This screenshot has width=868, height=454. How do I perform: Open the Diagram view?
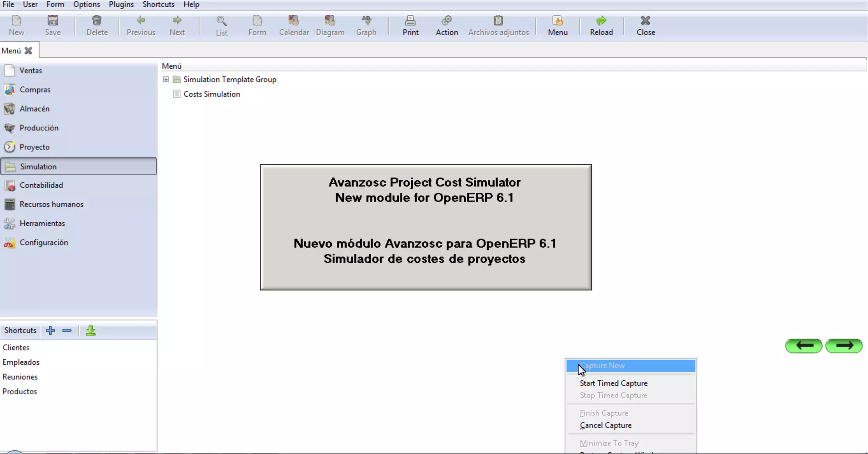[330, 25]
